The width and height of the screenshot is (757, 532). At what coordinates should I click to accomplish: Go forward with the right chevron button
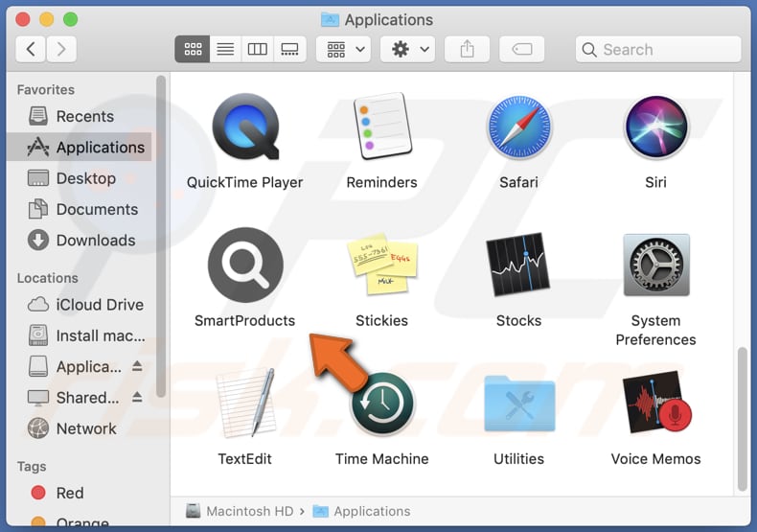pos(60,49)
